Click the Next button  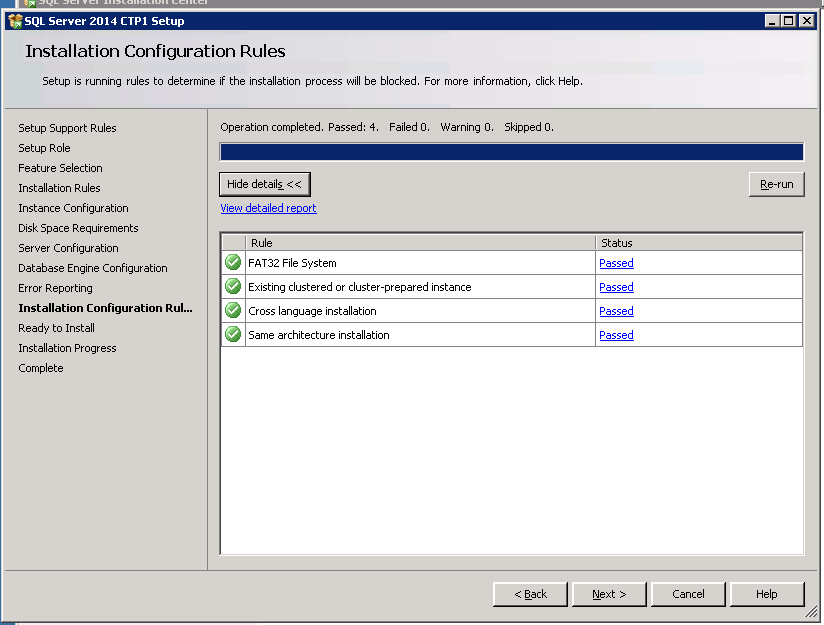click(608, 594)
